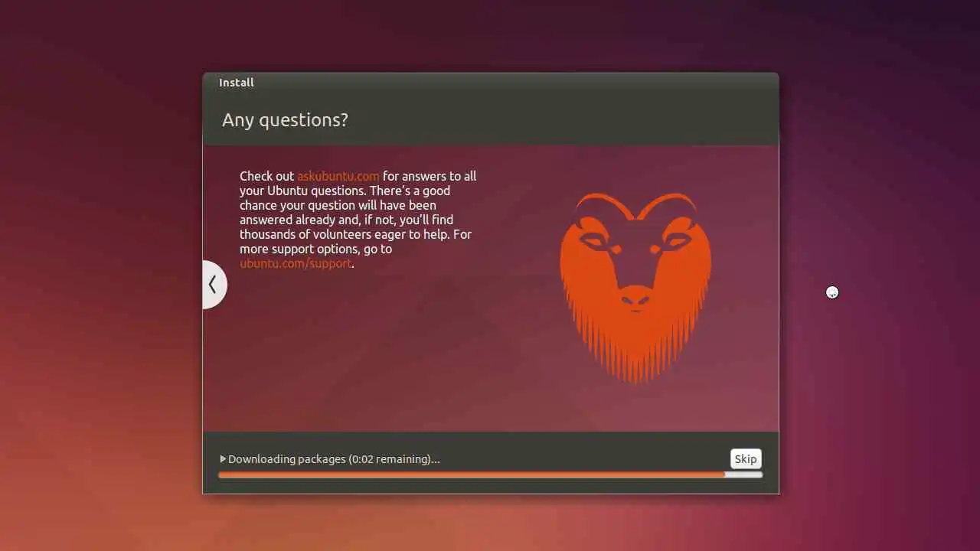The width and height of the screenshot is (980, 551).
Task: Go back with the previous slide arrow
Action: click(x=214, y=285)
